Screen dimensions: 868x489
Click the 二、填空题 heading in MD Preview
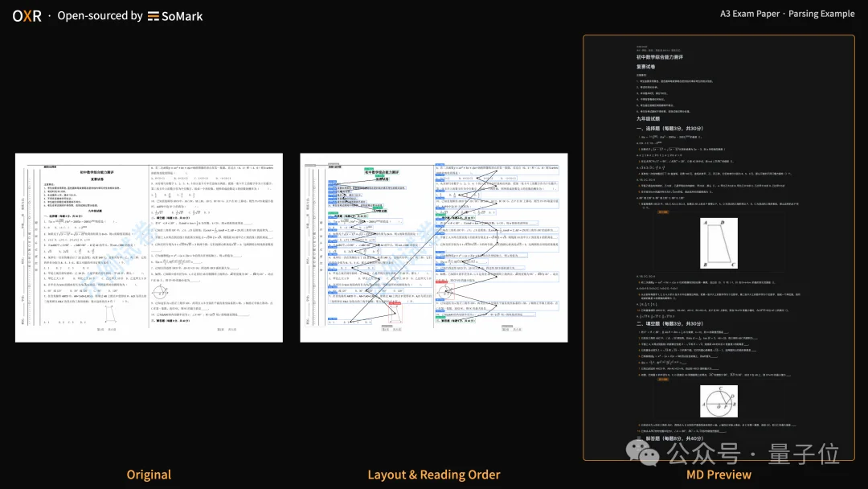669,324
